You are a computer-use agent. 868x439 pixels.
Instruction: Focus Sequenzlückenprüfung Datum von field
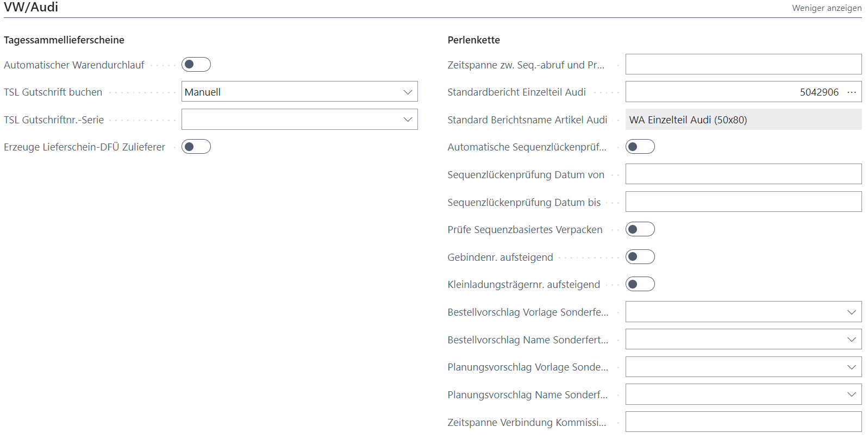pos(743,174)
